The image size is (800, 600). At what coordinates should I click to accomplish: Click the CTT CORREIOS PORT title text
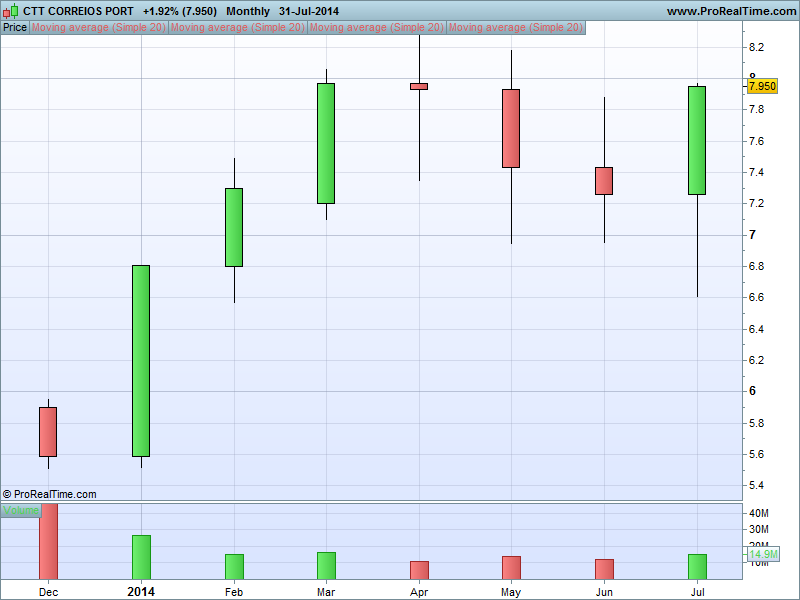click(x=78, y=11)
